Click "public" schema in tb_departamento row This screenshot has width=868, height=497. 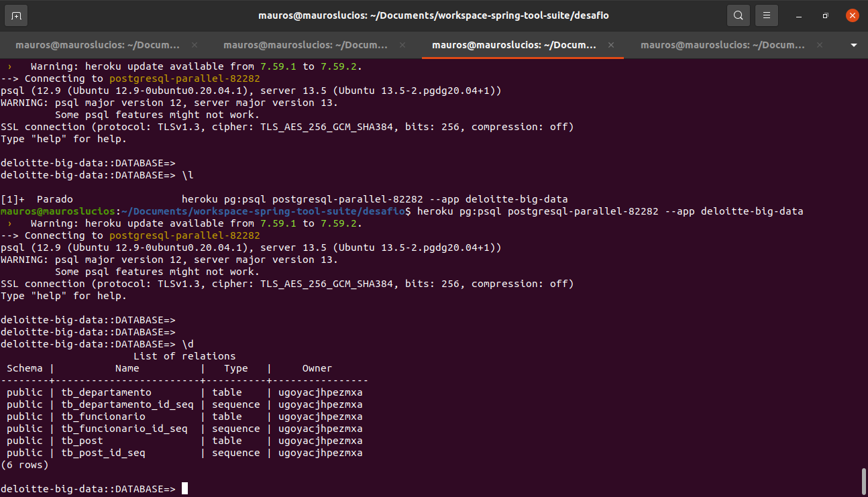pyautogui.click(x=25, y=392)
